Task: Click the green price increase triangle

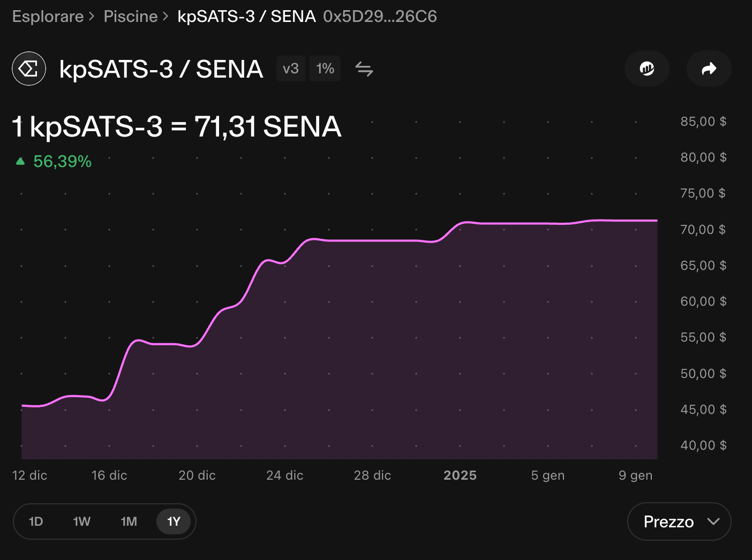Action: point(20,161)
